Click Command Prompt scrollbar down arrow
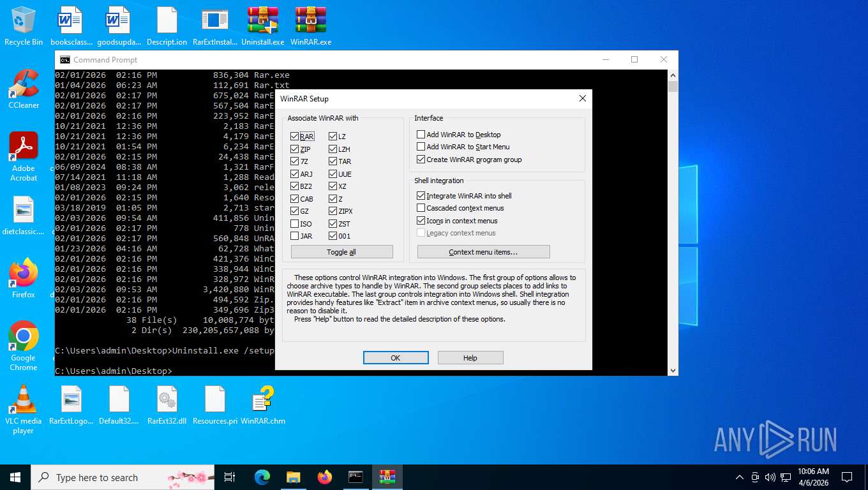868x490 pixels. pyautogui.click(x=673, y=370)
